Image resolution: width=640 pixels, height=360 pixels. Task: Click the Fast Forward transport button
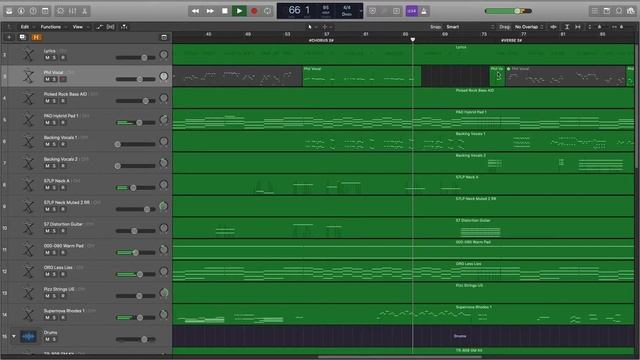pyautogui.click(x=210, y=11)
